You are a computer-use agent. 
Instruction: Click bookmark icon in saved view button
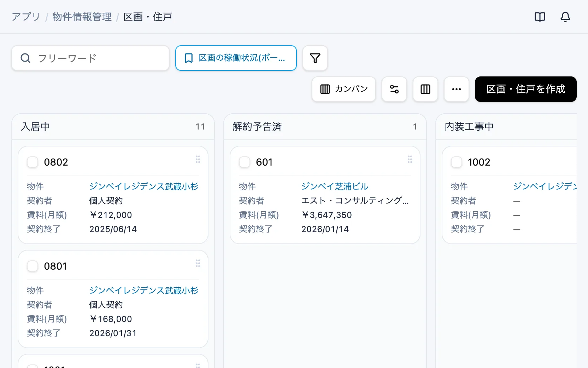pyautogui.click(x=189, y=58)
